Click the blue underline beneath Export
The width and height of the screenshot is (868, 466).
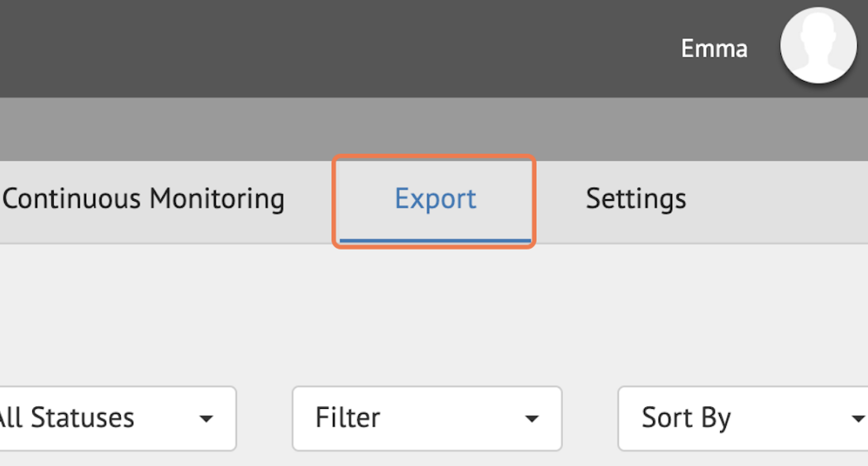click(x=435, y=240)
